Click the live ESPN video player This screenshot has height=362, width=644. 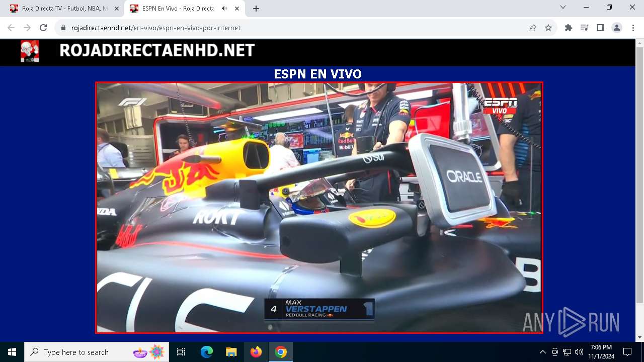tap(319, 207)
